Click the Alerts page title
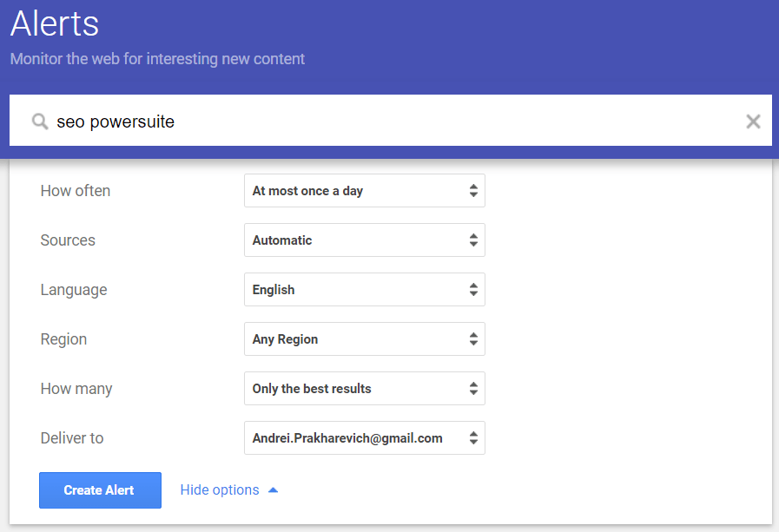Image resolution: width=779 pixels, height=532 pixels. tap(55, 23)
